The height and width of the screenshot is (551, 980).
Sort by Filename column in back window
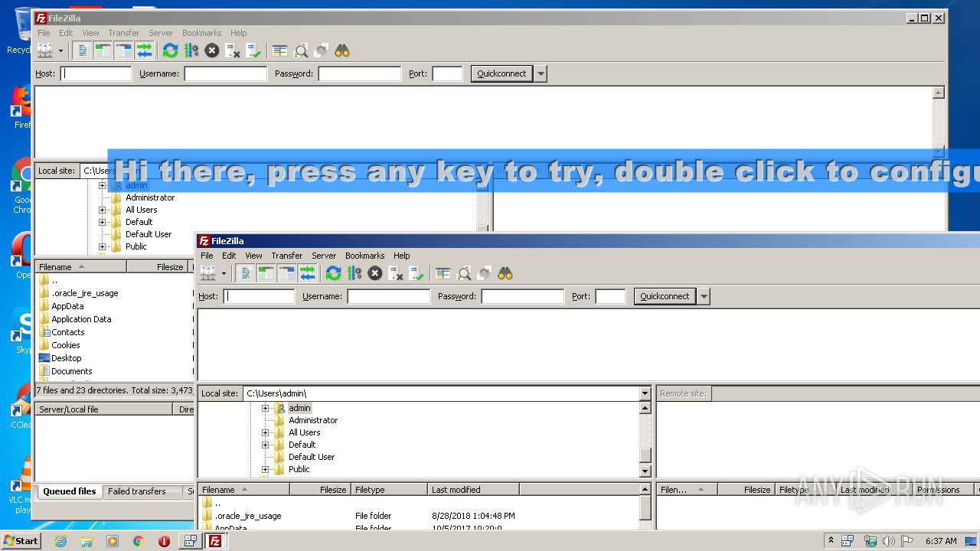click(x=80, y=267)
